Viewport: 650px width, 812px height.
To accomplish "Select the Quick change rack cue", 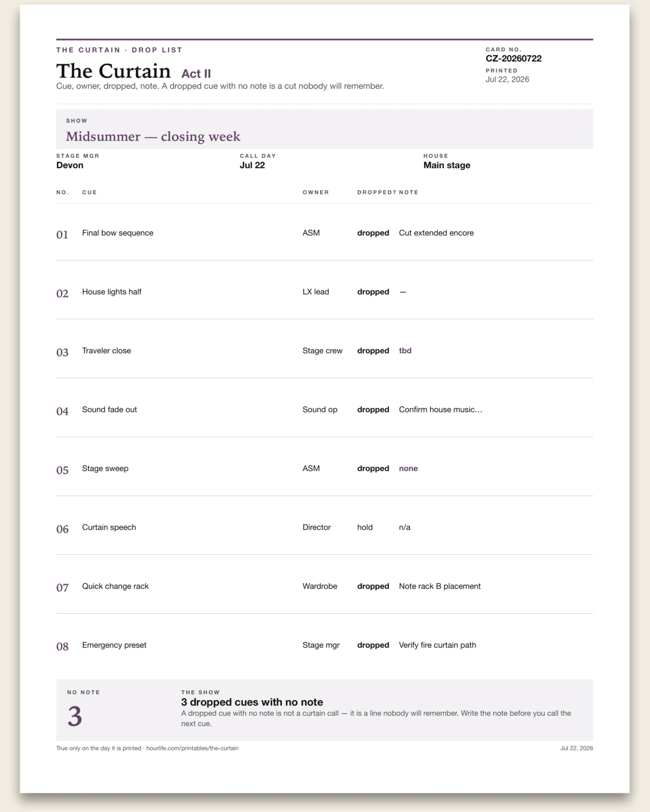I will coord(115,586).
